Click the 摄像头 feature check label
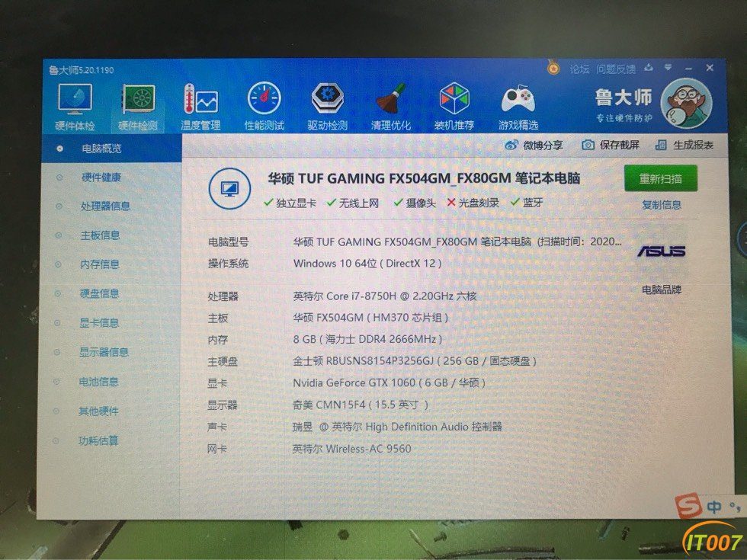747x560 pixels. pos(415,203)
